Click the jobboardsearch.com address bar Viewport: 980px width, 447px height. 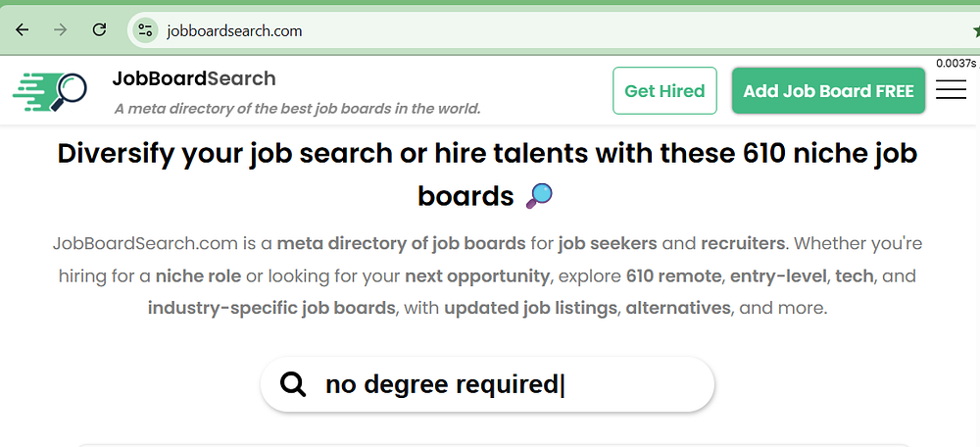click(x=490, y=30)
